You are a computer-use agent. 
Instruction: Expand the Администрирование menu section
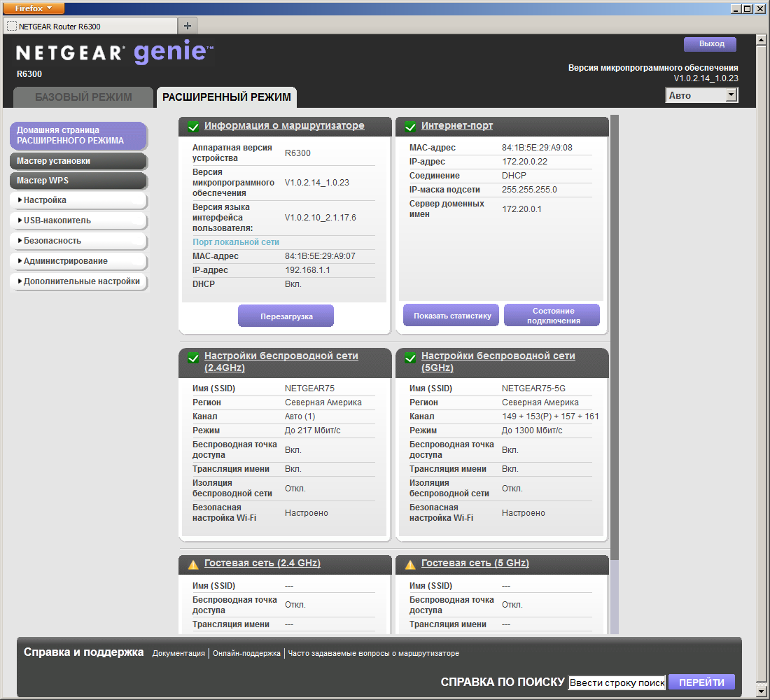[x=78, y=261]
